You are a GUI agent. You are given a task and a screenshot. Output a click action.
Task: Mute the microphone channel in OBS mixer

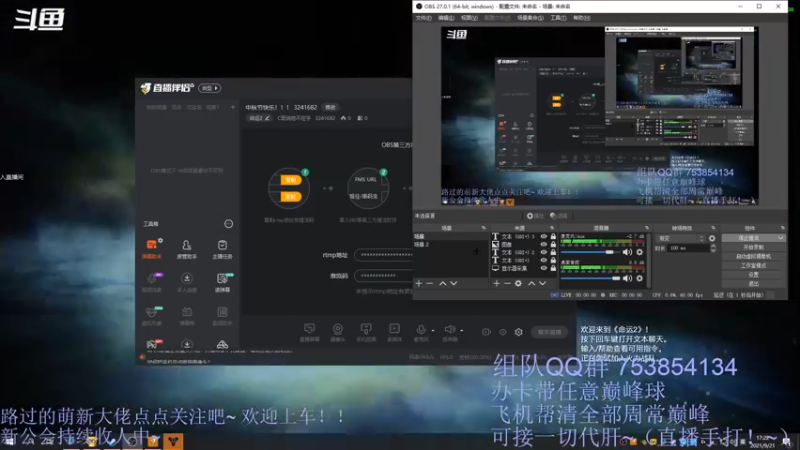click(x=628, y=252)
